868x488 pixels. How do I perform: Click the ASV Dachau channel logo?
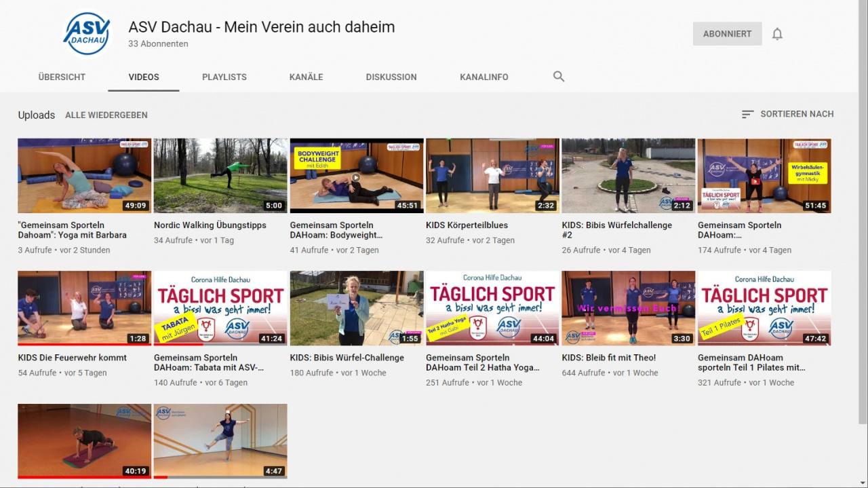click(x=87, y=34)
